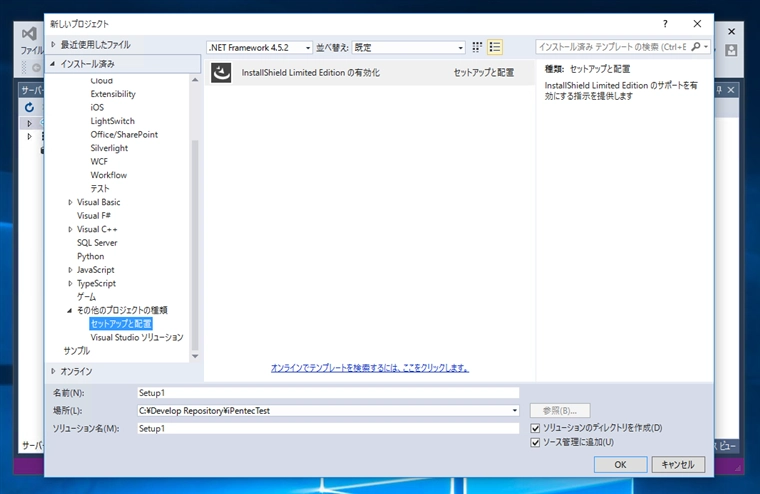Image resolution: width=760 pixels, height=494 pixels.
Task: Select the ゲーム category
Action: point(86,297)
